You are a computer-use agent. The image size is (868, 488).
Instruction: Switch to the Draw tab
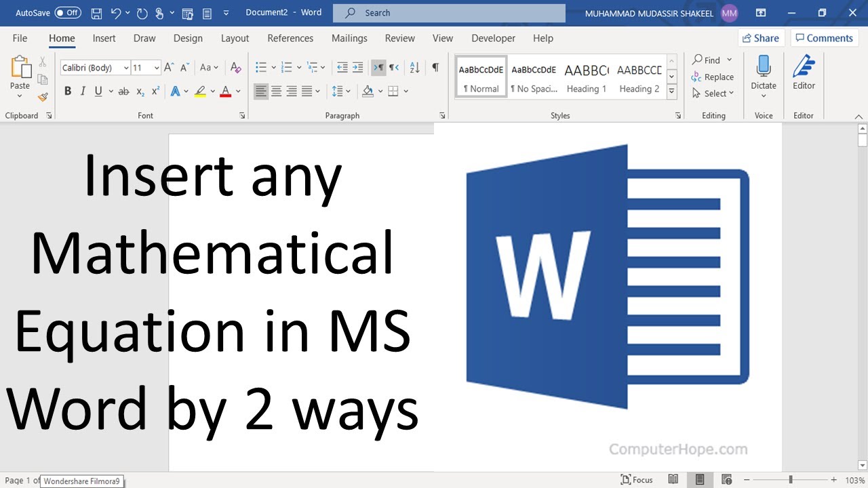point(144,39)
